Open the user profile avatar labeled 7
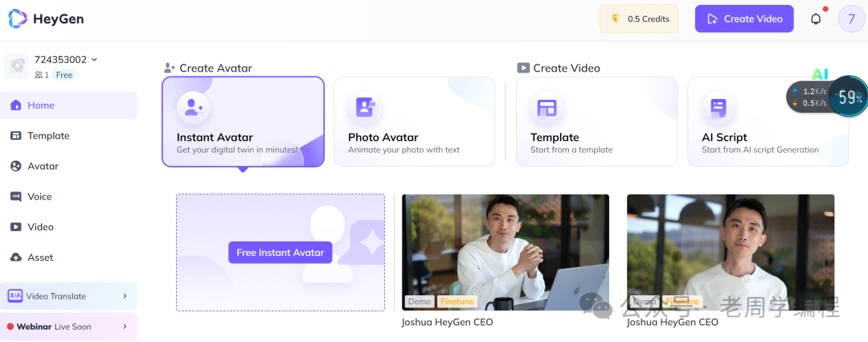Screen dimensions: 868x342 pos(851,19)
